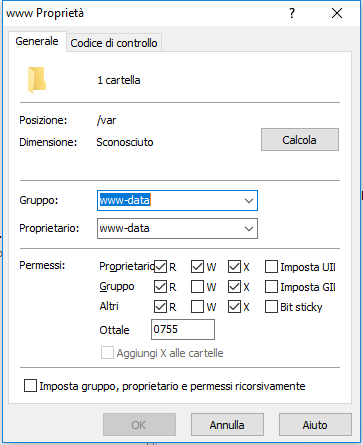Uncheck Proprietario R permission checkbox
The height and width of the screenshot is (445, 363).
coord(160,267)
